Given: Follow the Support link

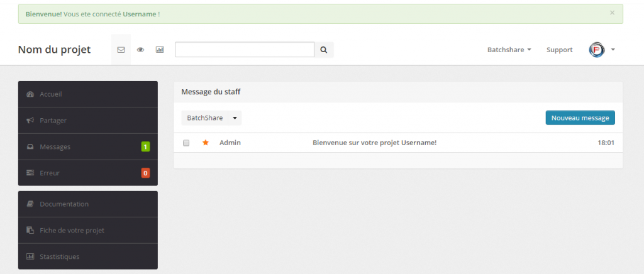Looking at the screenshot, I should click(x=559, y=50).
